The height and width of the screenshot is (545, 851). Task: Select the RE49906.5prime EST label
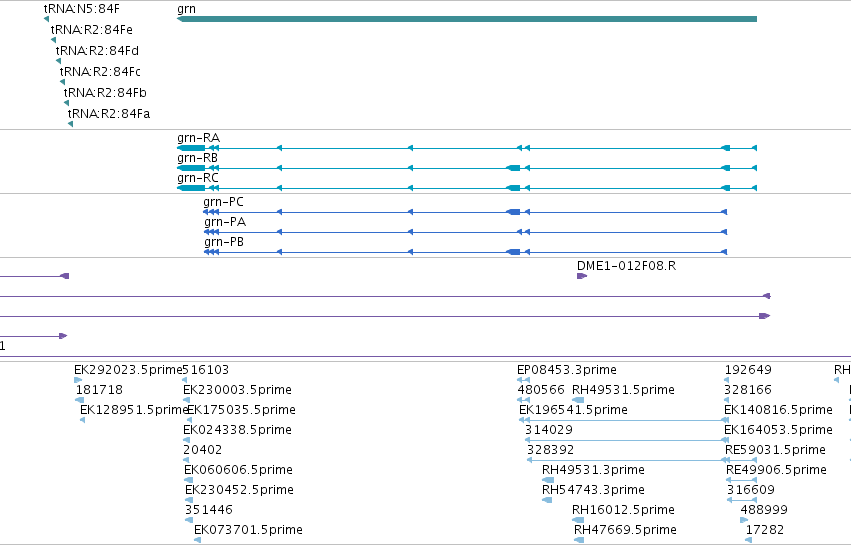tap(776, 470)
